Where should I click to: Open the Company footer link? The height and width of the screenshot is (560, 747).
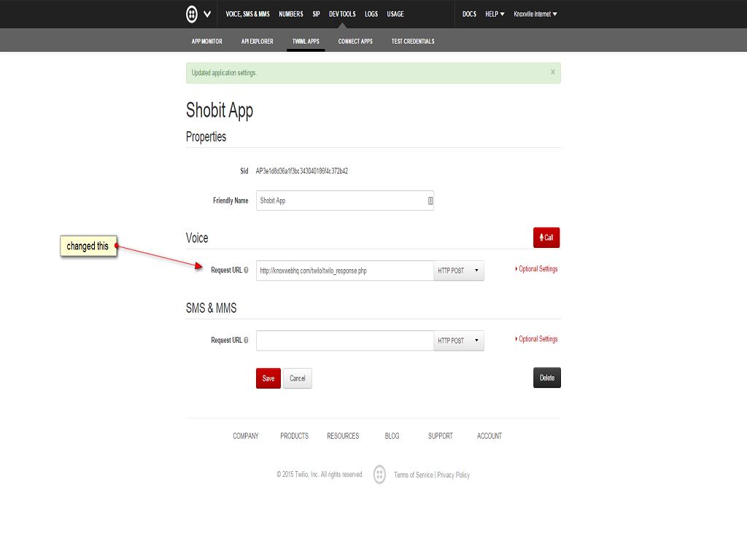[245, 436]
